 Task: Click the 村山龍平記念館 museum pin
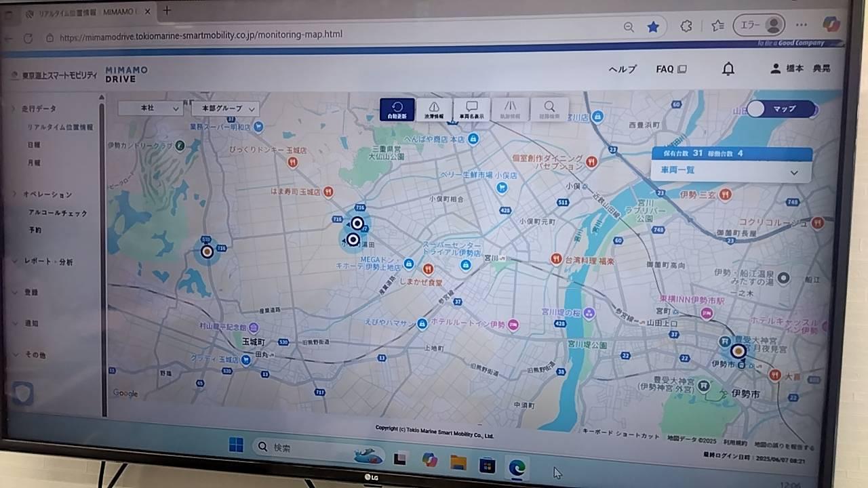click(253, 327)
